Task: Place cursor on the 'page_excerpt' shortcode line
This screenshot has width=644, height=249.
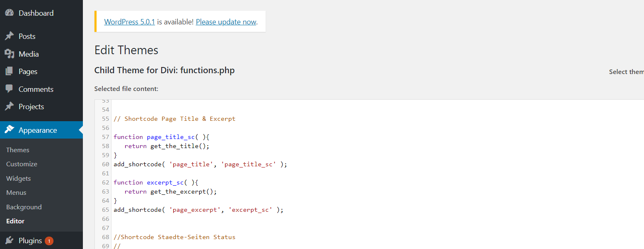Action: (x=198, y=210)
